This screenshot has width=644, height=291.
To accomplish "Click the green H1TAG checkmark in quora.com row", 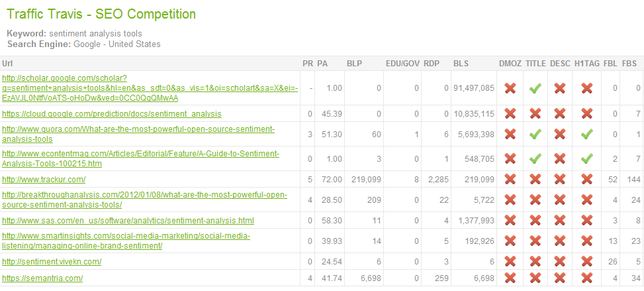I will pos(587,134).
